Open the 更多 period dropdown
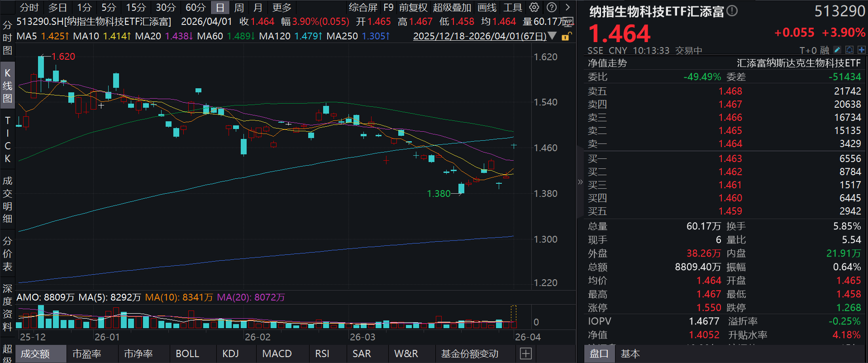Viewport: 868px width, 363px height. point(282,8)
